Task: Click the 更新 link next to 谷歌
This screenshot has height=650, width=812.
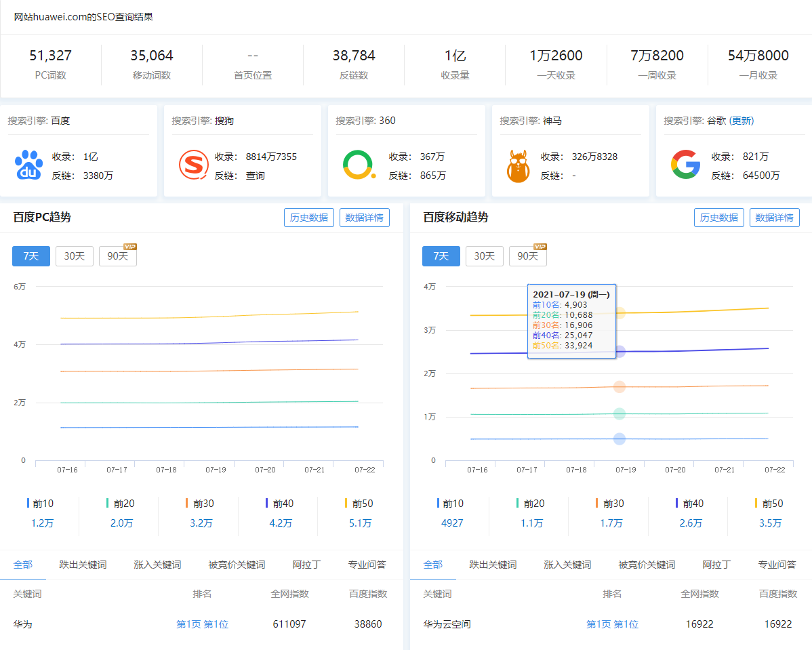Action: click(742, 121)
